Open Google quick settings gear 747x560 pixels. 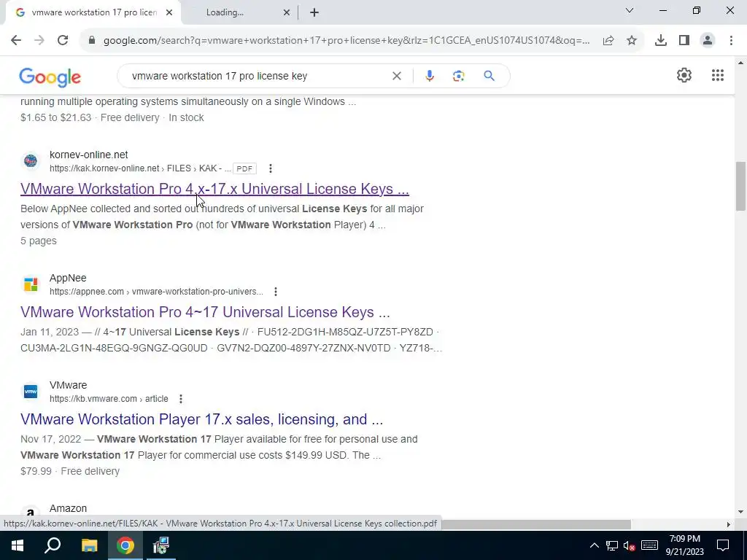684,75
